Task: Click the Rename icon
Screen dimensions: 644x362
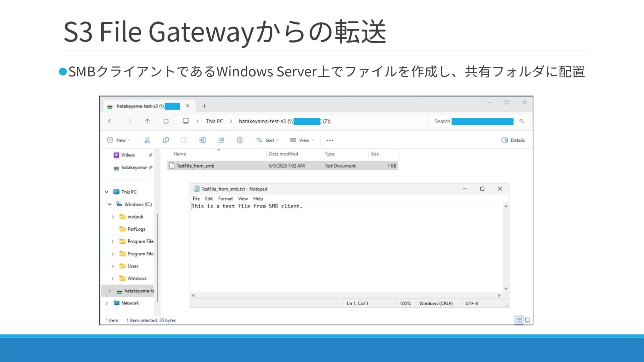Action: click(x=203, y=140)
